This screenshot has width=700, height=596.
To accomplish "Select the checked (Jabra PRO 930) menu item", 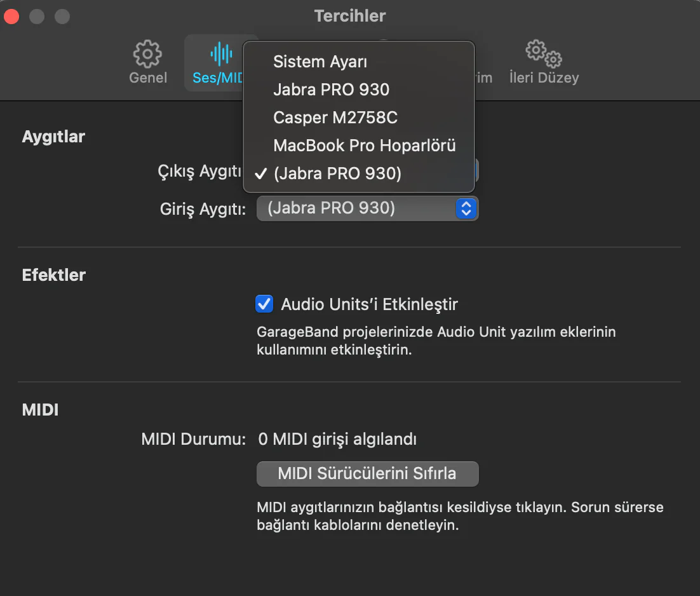I will (337, 173).
